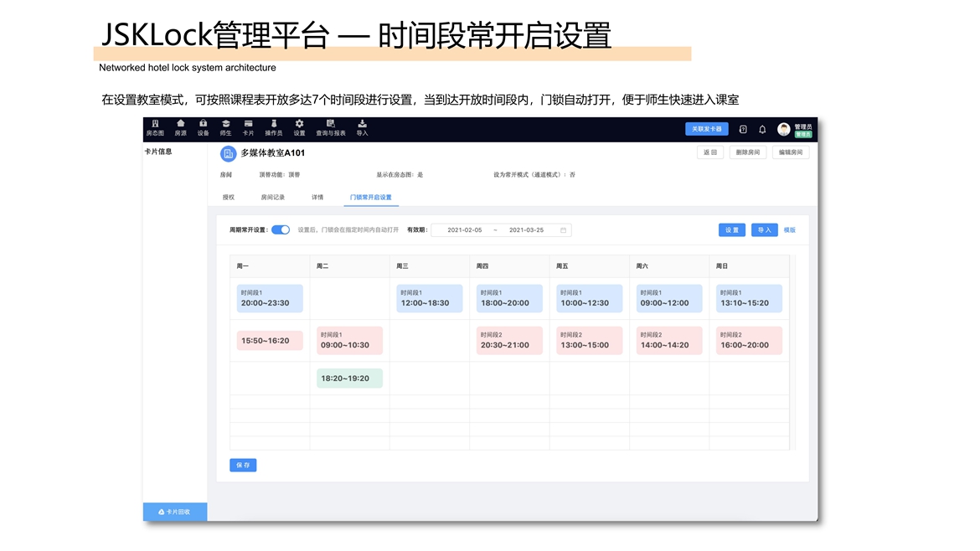980x551 pixels.
Task: Click the blue 保存 button
Action: point(243,465)
